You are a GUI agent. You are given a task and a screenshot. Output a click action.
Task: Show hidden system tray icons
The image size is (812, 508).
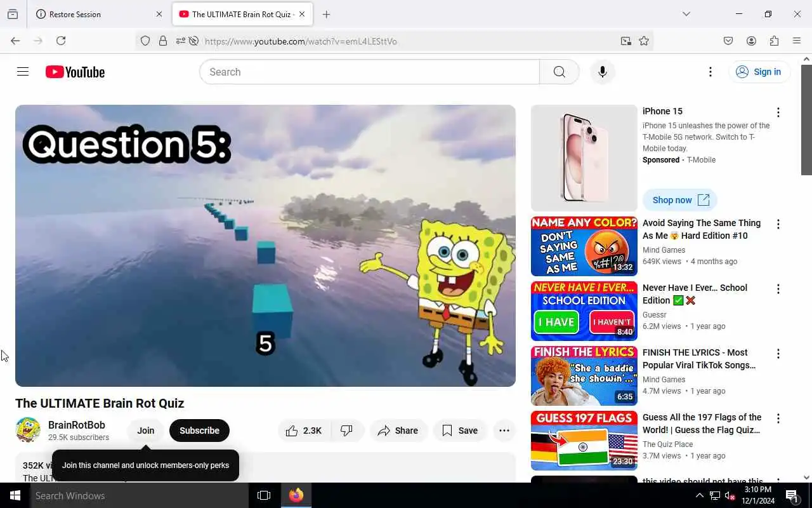[x=700, y=495]
